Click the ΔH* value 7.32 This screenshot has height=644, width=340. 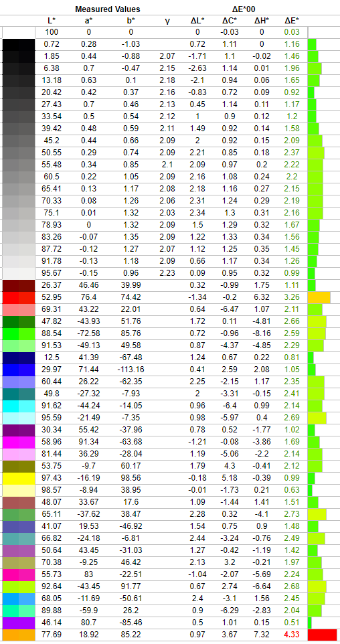262,635
